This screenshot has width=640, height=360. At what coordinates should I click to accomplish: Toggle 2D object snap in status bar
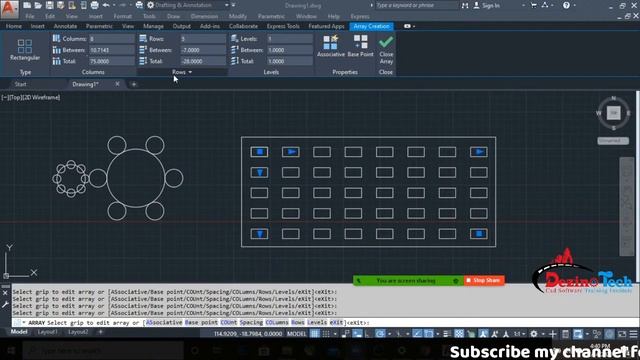428,334
